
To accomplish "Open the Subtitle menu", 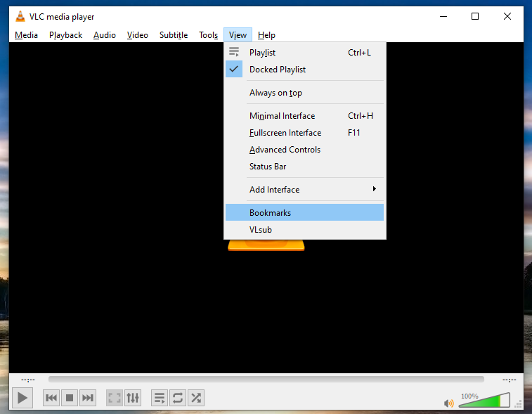I will (174, 35).
